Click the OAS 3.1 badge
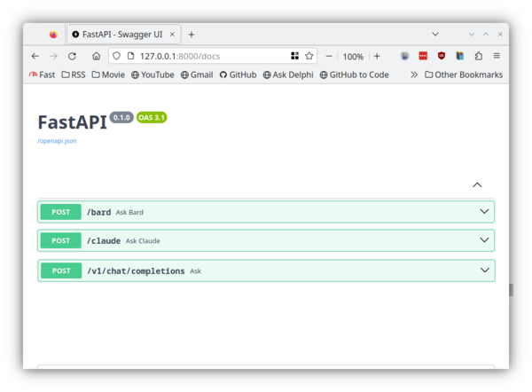This screenshot has height=392, width=532. (x=152, y=117)
